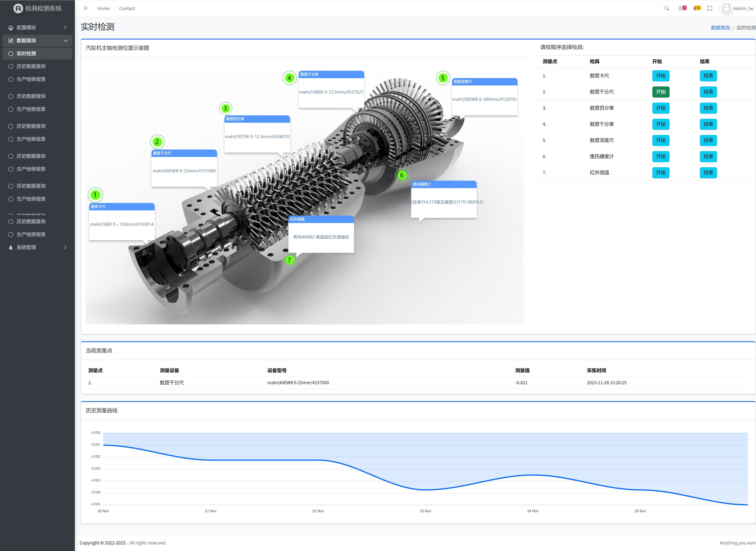Click the fullscreen expand icon
Viewport: 756px width, 551px height.
click(710, 8)
